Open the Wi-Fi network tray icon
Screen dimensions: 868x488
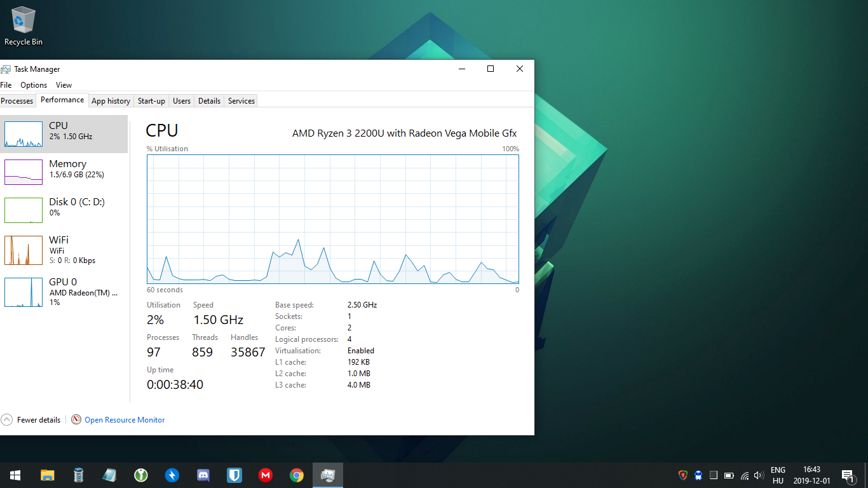[744, 475]
